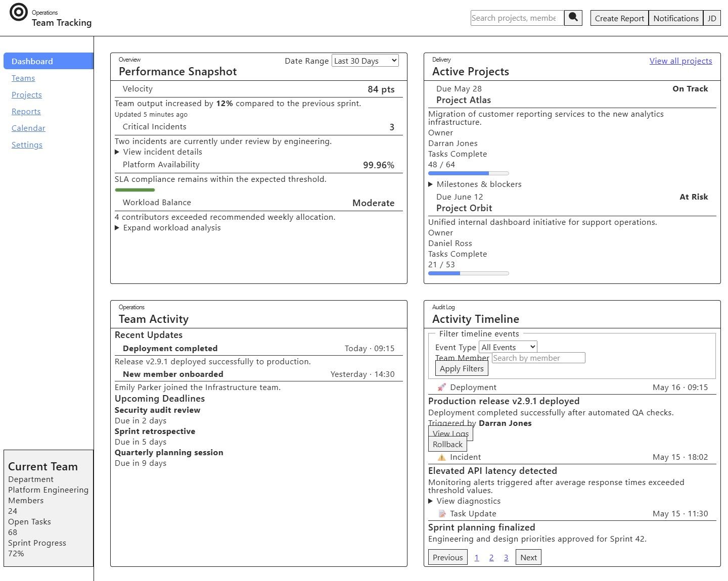Click the Create Report button
This screenshot has height=581, width=728.
pos(619,18)
